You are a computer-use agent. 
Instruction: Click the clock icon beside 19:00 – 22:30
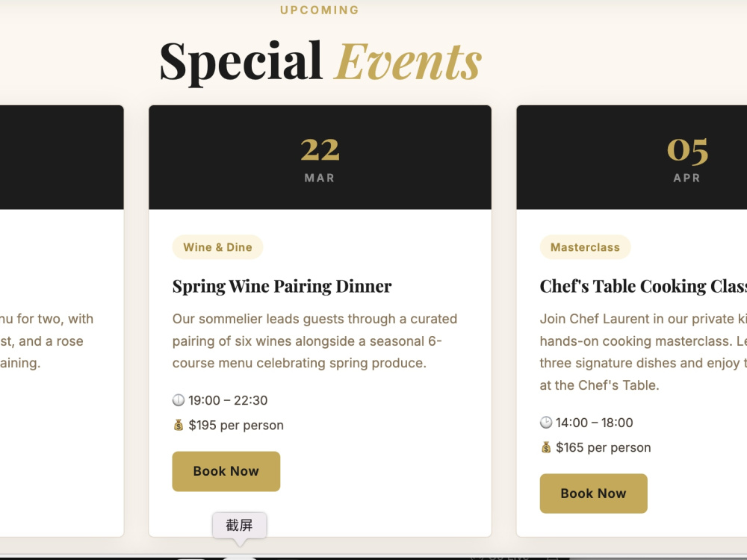(x=179, y=400)
